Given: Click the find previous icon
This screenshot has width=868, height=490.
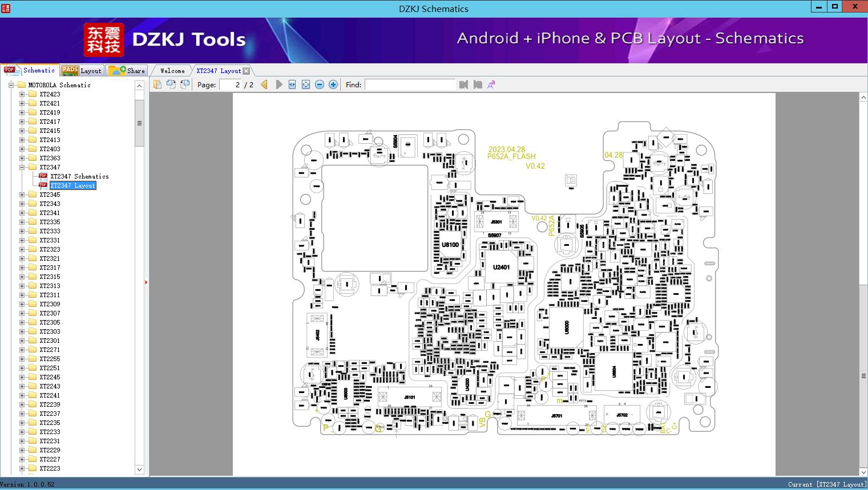Looking at the screenshot, I should click(463, 84).
